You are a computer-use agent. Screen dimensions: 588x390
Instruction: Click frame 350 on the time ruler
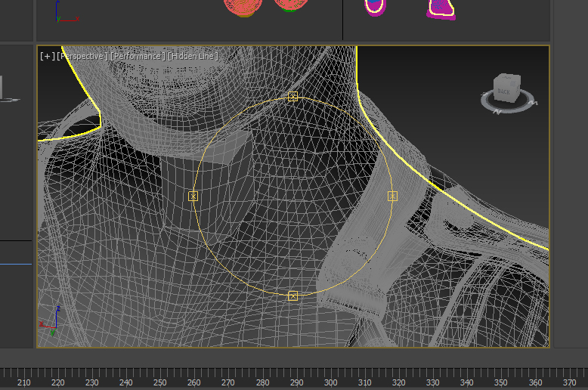[x=501, y=382]
